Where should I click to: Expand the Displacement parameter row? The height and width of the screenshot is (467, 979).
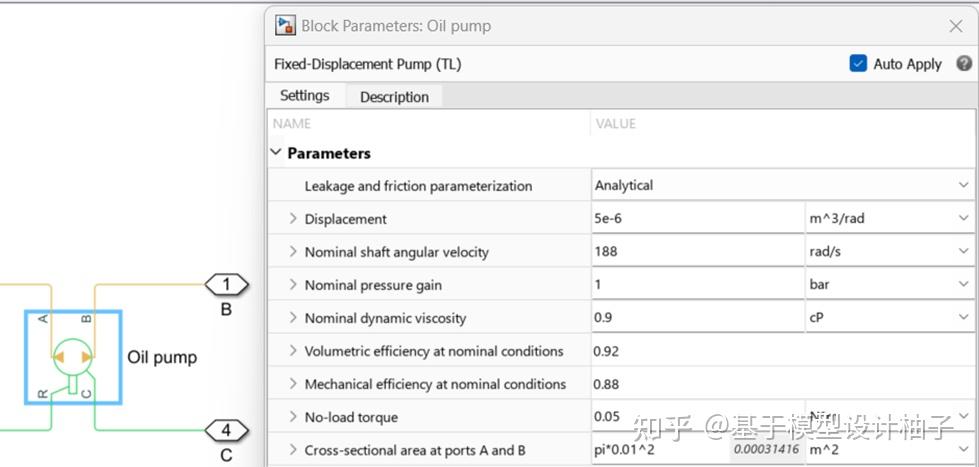pos(293,218)
